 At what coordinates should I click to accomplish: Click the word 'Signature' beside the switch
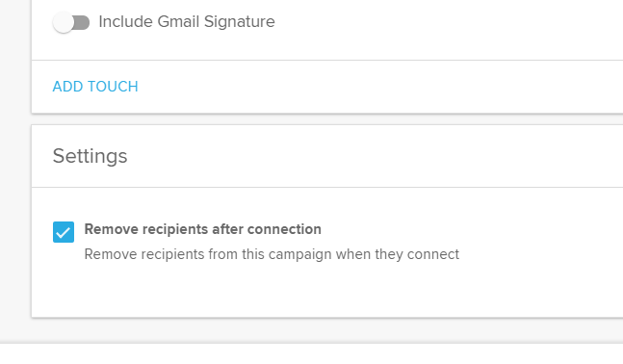pos(239,21)
